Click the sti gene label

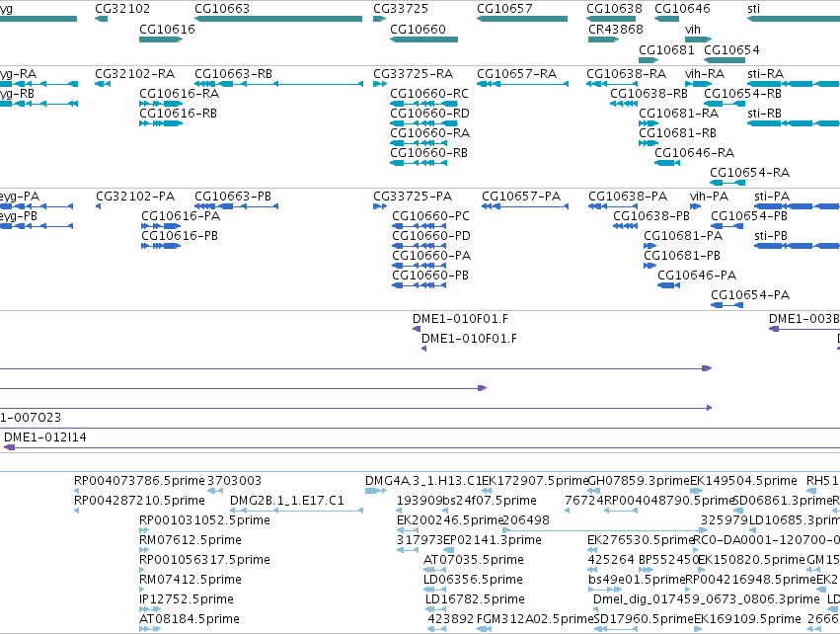[x=753, y=9]
